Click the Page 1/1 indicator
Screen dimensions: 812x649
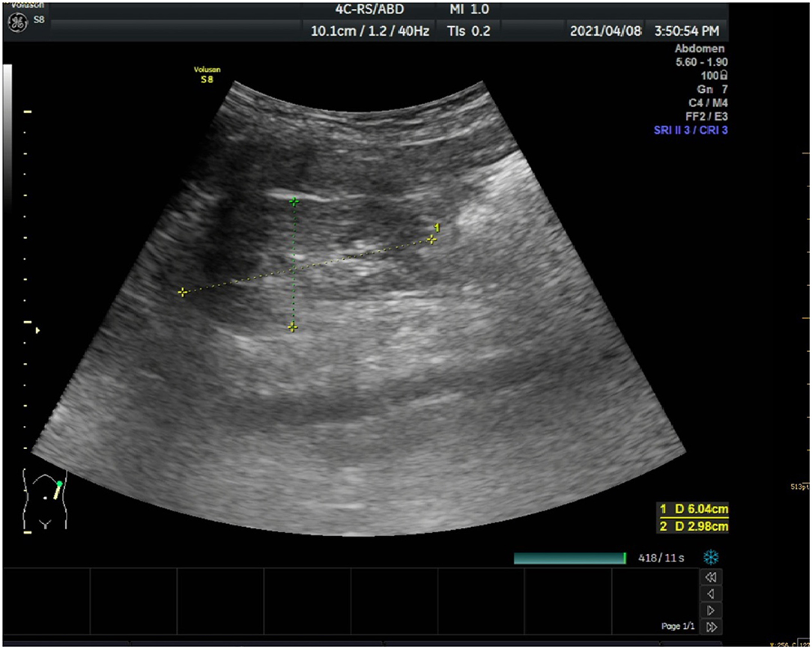click(x=678, y=627)
